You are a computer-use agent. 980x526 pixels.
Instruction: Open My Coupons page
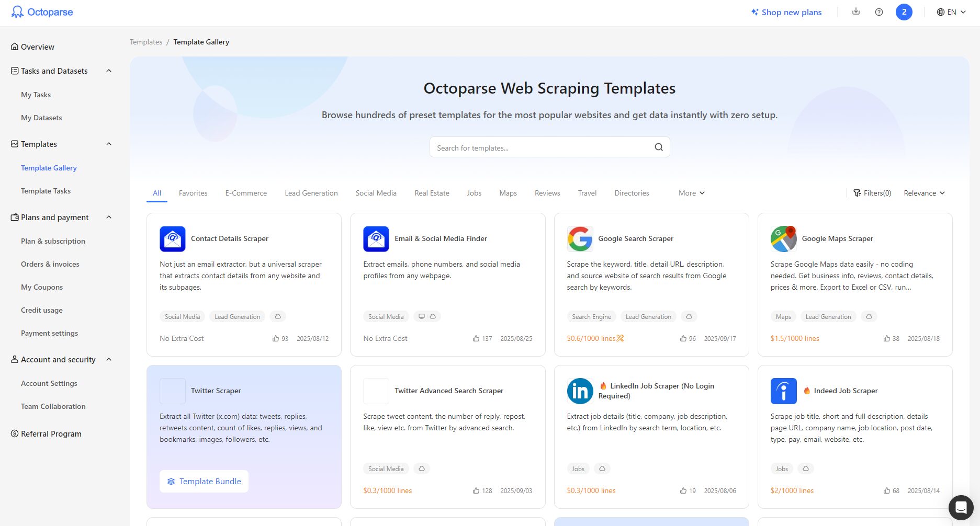pos(42,287)
